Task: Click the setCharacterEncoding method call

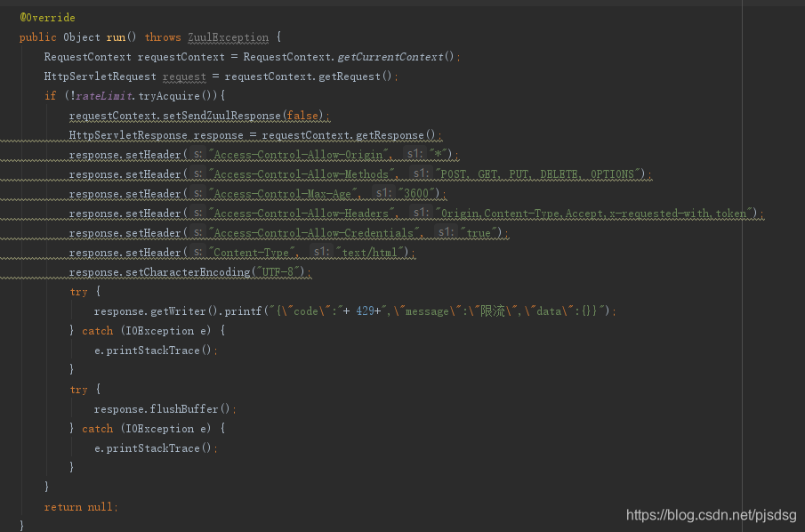Action: (x=188, y=271)
